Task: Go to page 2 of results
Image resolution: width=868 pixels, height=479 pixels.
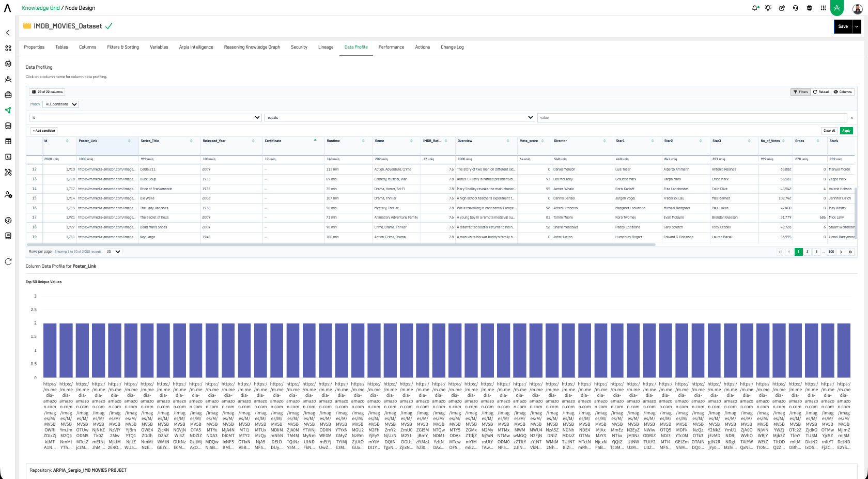Action: click(807, 252)
